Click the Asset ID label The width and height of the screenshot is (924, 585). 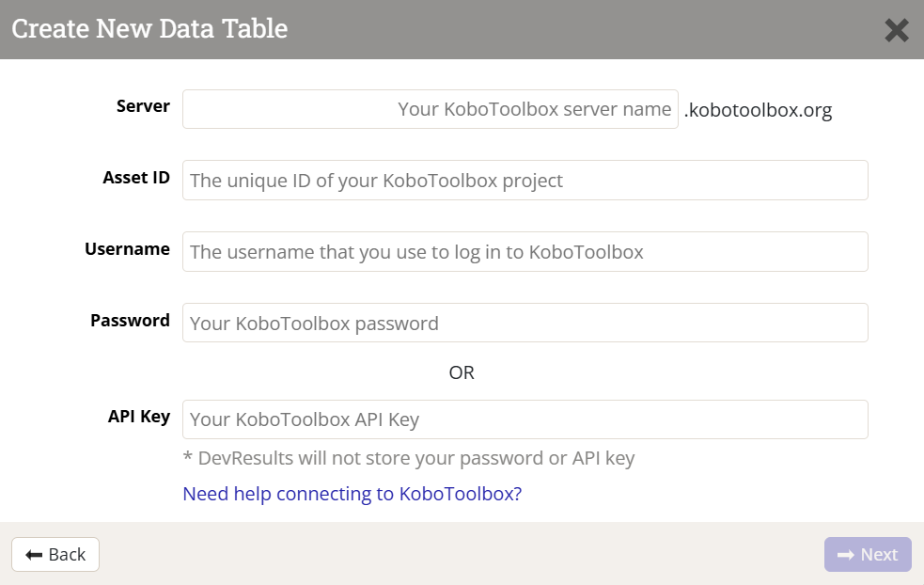tap(136, 178)
